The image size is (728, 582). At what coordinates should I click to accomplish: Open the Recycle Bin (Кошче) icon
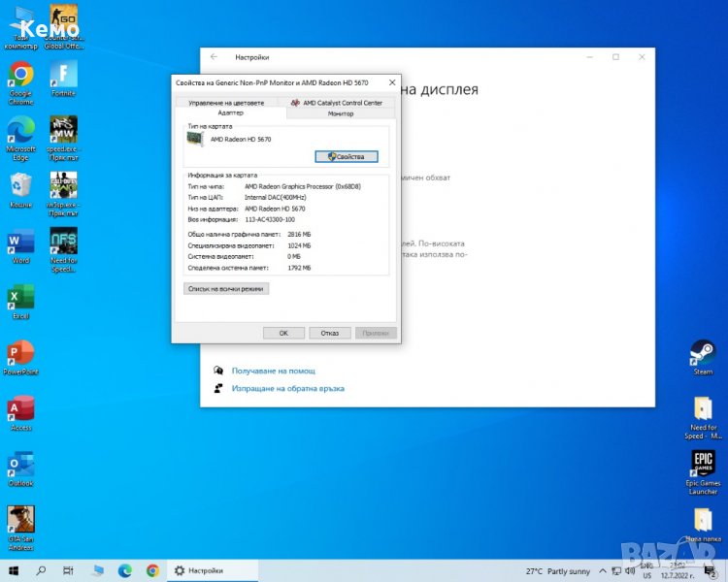point(20,185)
